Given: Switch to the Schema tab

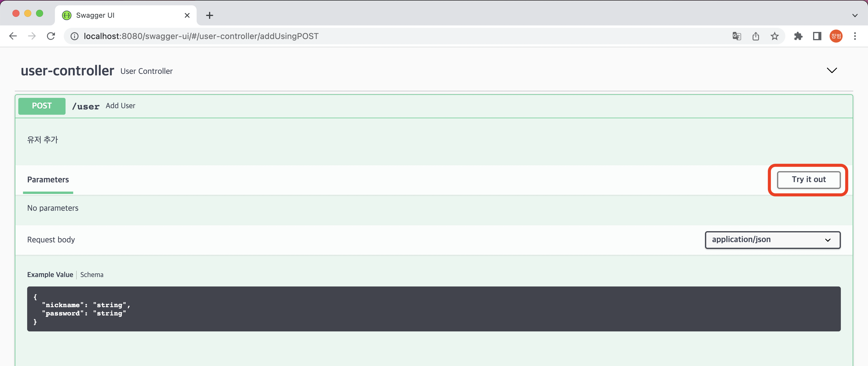Looking at the screenshot, I should [x=92, y=275].
